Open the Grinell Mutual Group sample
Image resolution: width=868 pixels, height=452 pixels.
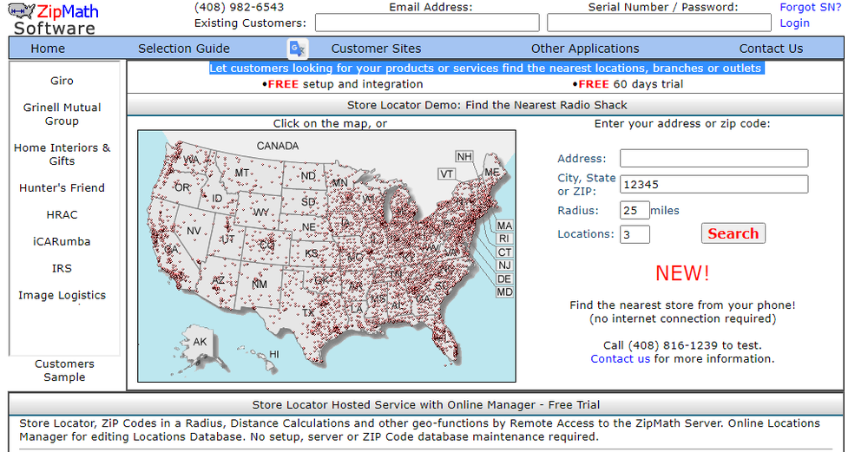62,114
